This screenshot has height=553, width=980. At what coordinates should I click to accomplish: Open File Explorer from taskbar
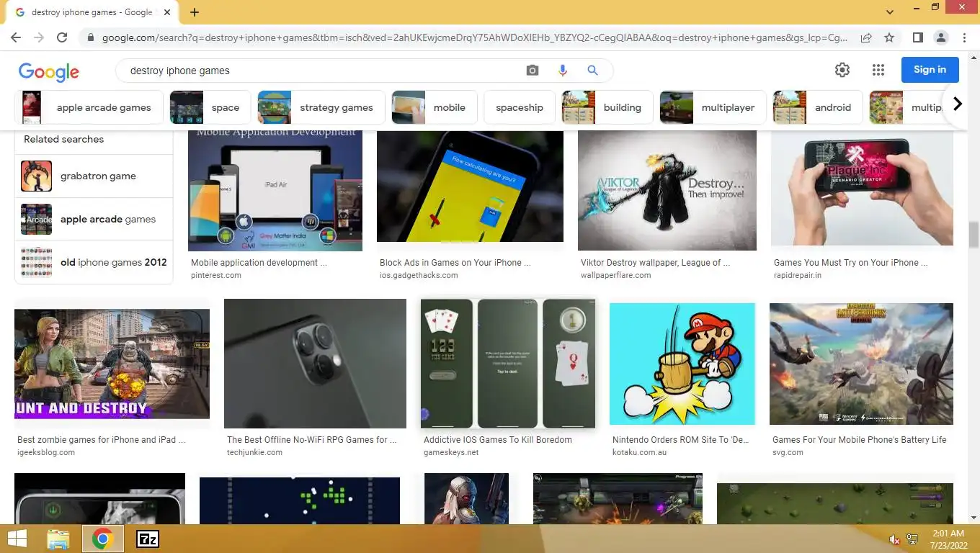click(58, 539)
